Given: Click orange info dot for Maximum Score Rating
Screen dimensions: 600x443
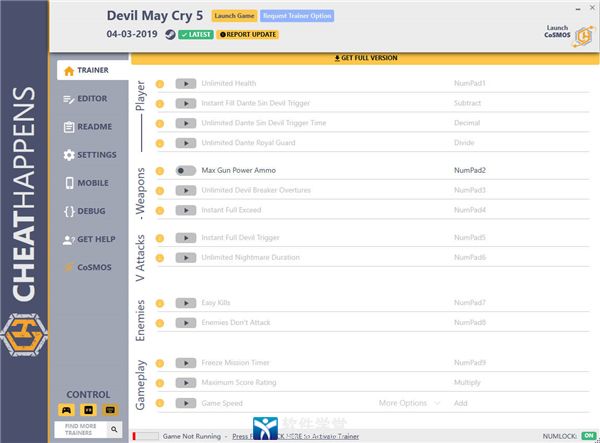Looking at the screenshot, I should coord(160,383).
